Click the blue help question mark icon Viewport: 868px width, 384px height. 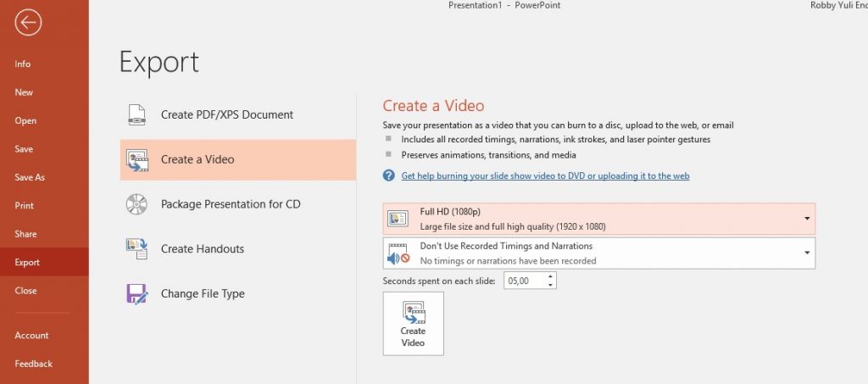(388, 176)
